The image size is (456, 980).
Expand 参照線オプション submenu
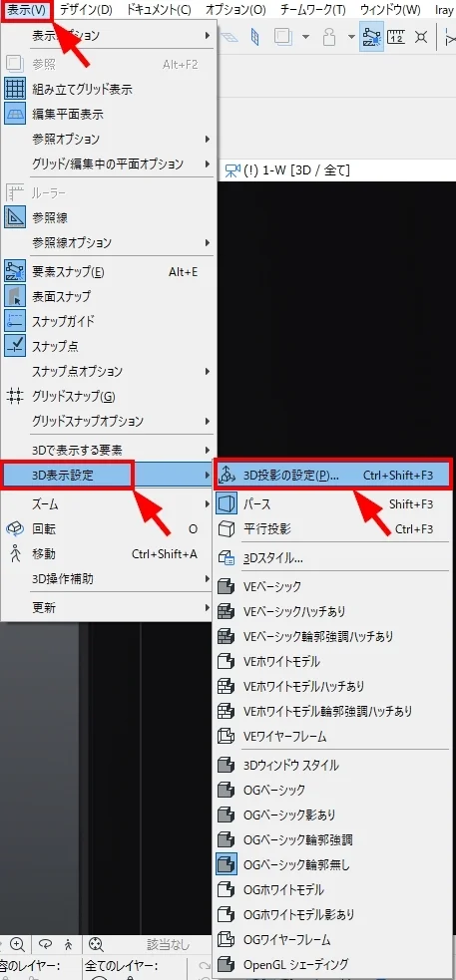[x=109, y=242]
